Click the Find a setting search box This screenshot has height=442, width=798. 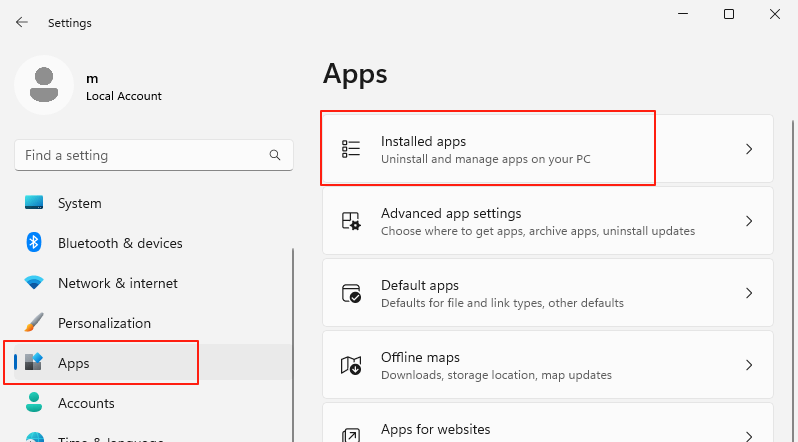tap(140, 156)
